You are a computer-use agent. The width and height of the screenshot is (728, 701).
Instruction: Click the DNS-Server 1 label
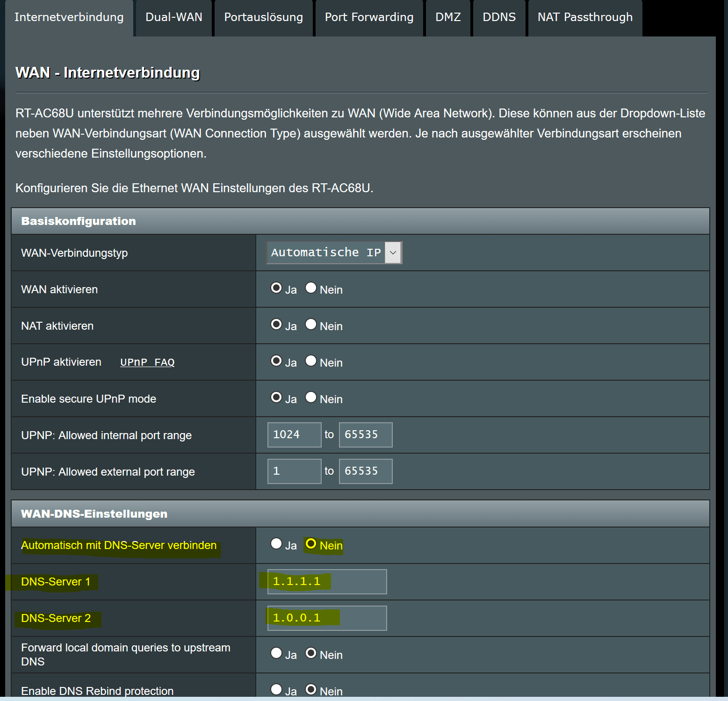coord(56,582)
